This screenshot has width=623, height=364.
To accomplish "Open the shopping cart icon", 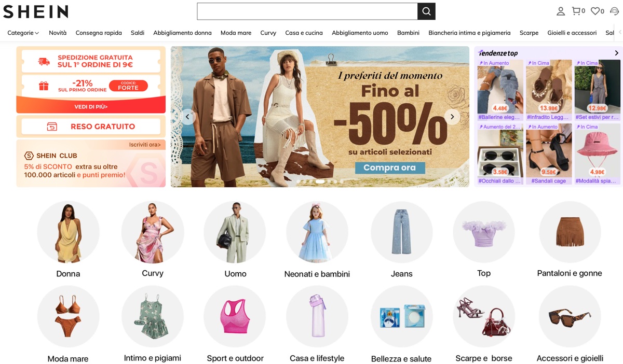I will (577, 10).
